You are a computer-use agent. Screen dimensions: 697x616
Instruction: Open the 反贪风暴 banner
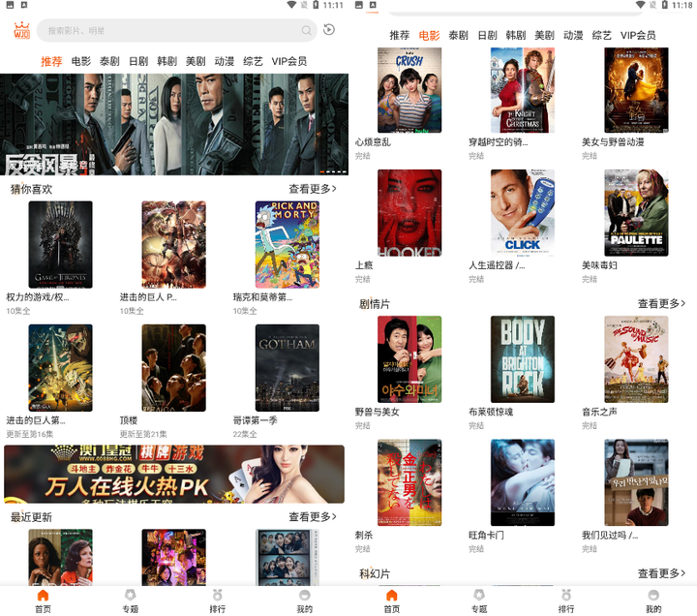pos(174,125)
